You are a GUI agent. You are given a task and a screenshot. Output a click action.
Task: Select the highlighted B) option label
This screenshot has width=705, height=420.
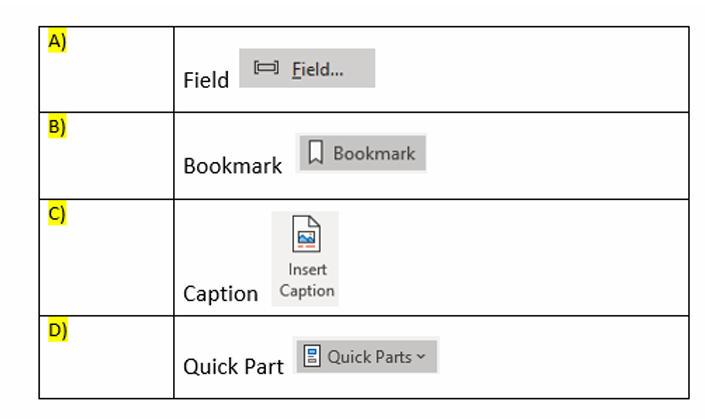pos(56,128)
